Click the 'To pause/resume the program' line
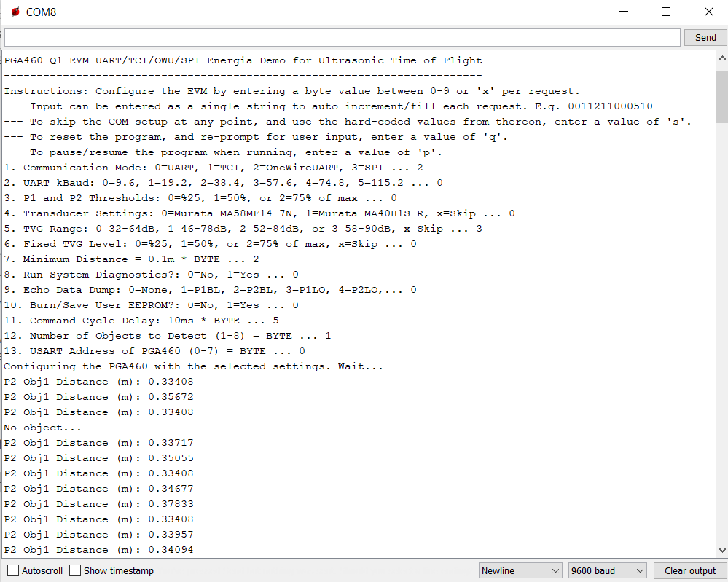The width and height of the screenshot is (728, 582). pyautogui.click(x=223, y=153)
